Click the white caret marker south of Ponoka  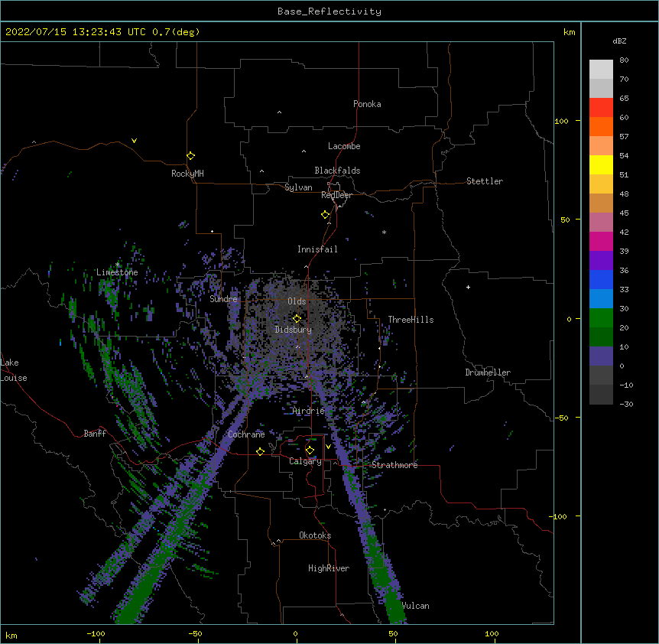279,112
